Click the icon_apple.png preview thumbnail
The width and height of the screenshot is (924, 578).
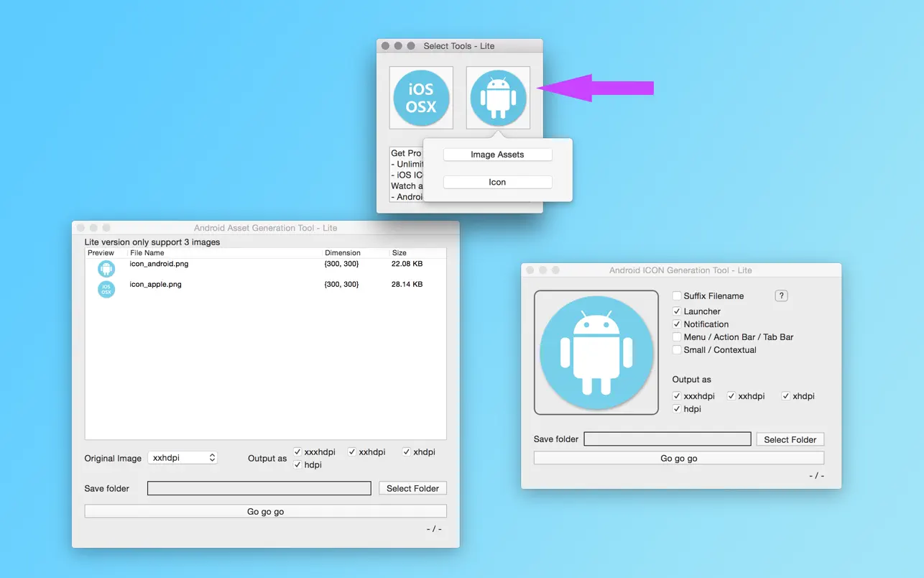click(x=106, y=288)
